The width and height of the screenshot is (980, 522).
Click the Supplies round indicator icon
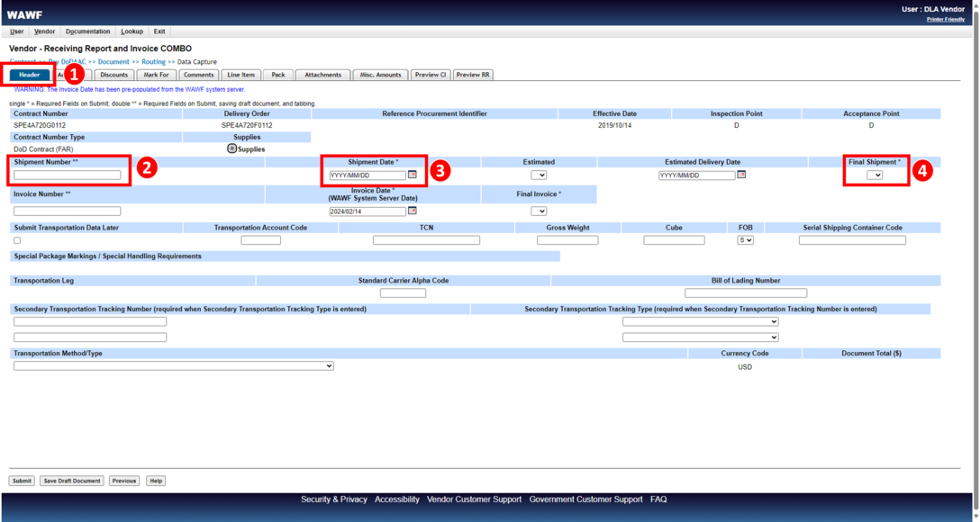(231, 148)
